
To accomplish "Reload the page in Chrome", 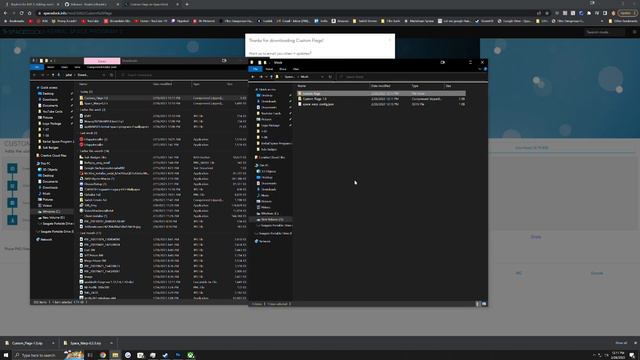I will coord(21,13).
